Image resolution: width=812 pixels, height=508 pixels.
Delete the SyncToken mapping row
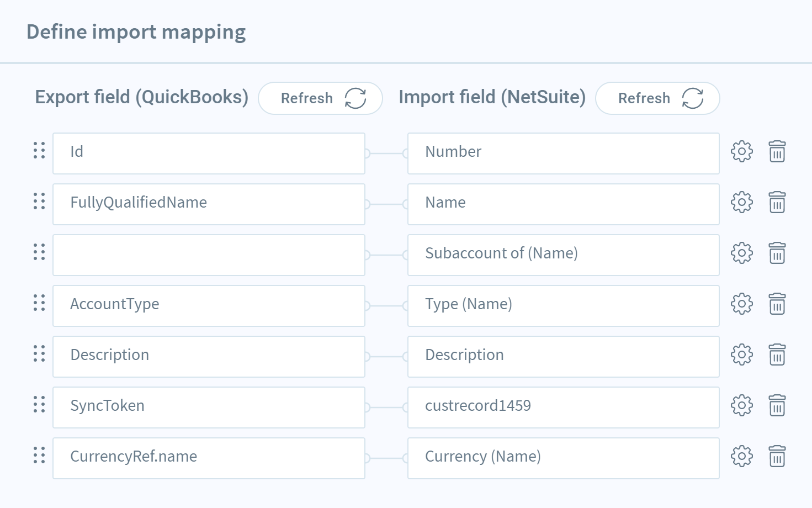[x=777, y=405]
